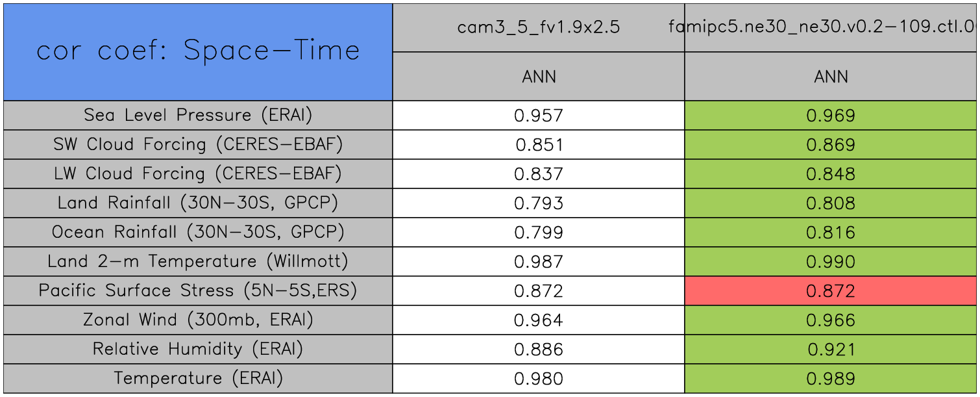This screenshot has width=980, height=397.
Task: Select the 0.980 value in the Temperature row
Action: point(538,379)
